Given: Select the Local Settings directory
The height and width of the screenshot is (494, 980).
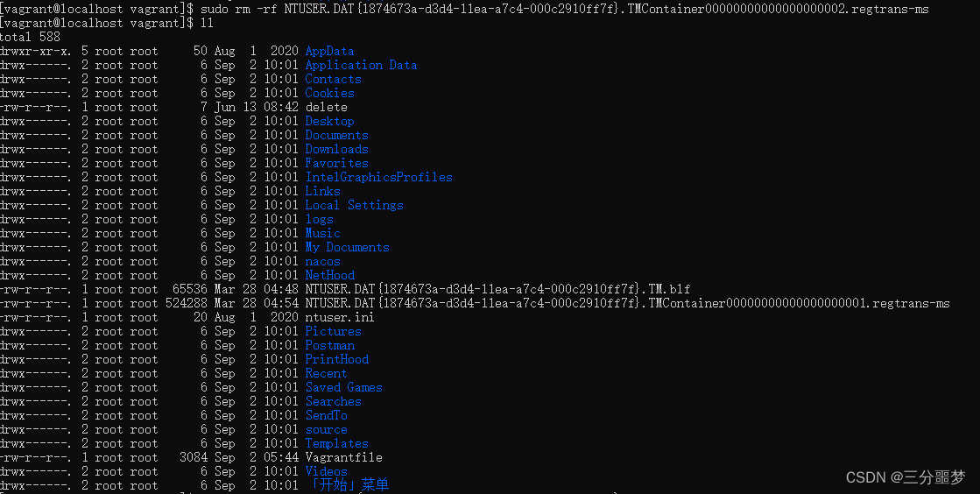Looking at the screenshot, I should click(355, 205).
